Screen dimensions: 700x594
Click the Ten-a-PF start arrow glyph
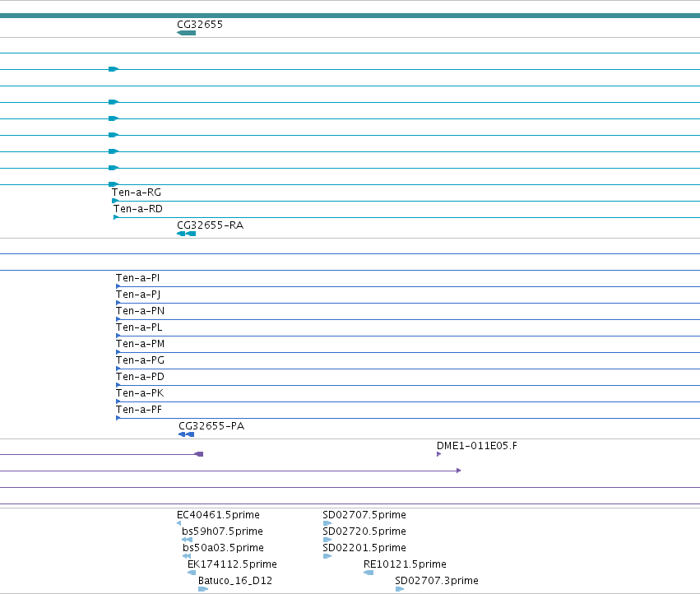[x=118, y=418]
